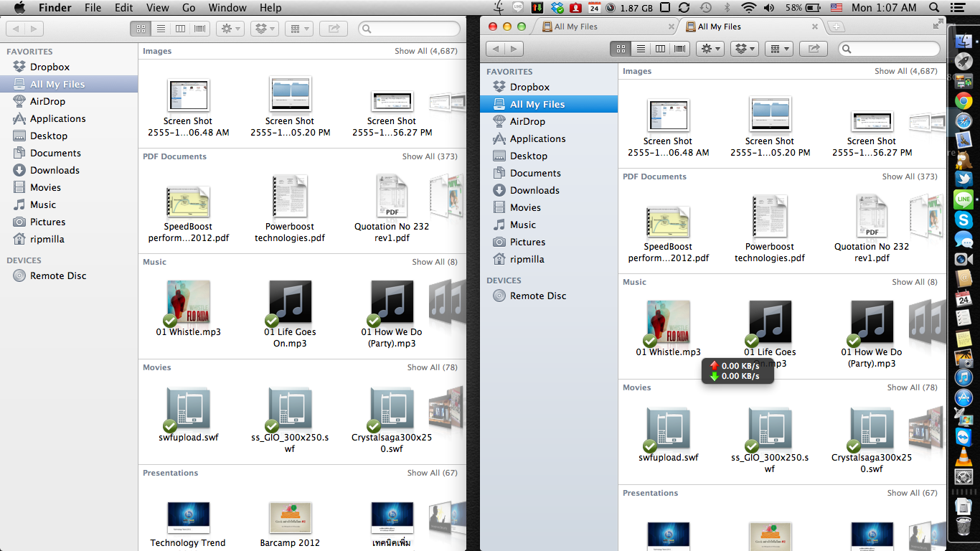980x551 pixels.
Task: Open the Edit menu
Action: (124, 8)
